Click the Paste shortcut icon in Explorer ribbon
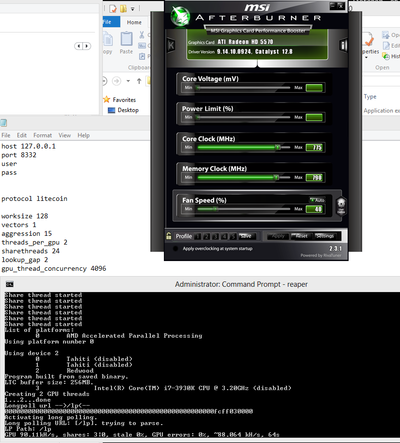The height and width of the screenshot is (443, 400). 142,56
